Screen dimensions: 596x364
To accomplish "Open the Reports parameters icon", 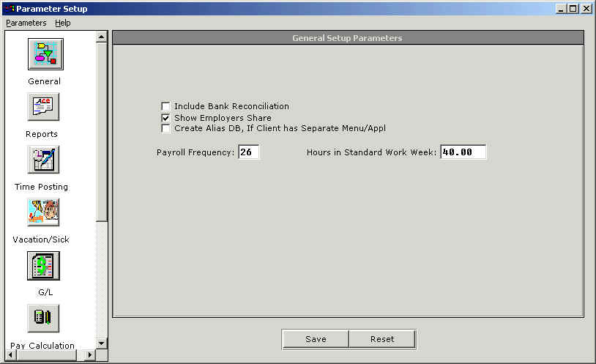I will click(43, 107).
